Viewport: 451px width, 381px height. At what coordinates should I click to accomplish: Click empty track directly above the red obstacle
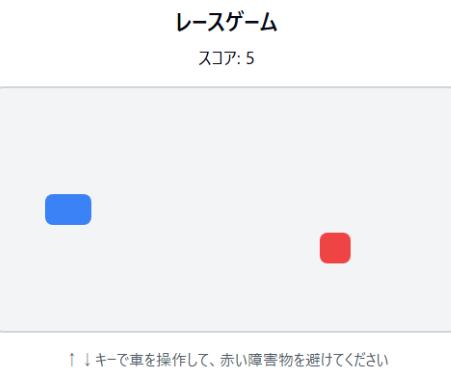point(335,160)
